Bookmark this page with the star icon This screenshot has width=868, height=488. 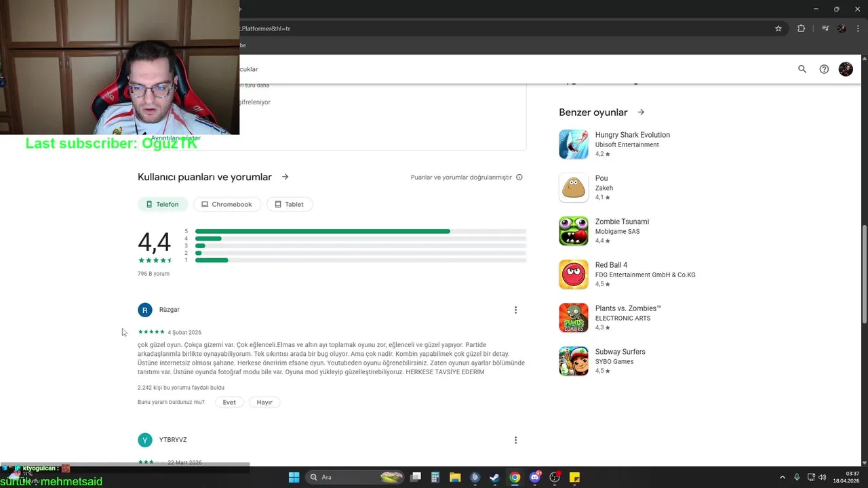[x=778, y=28]
